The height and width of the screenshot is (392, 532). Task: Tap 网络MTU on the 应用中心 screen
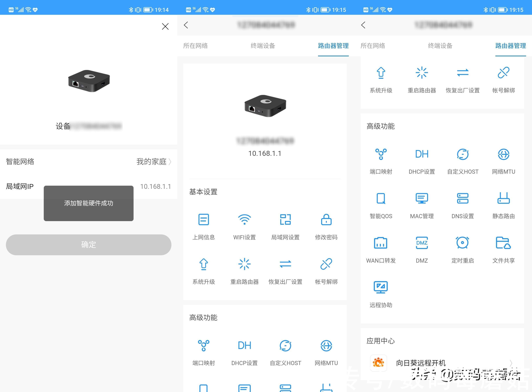pos(503,161)
